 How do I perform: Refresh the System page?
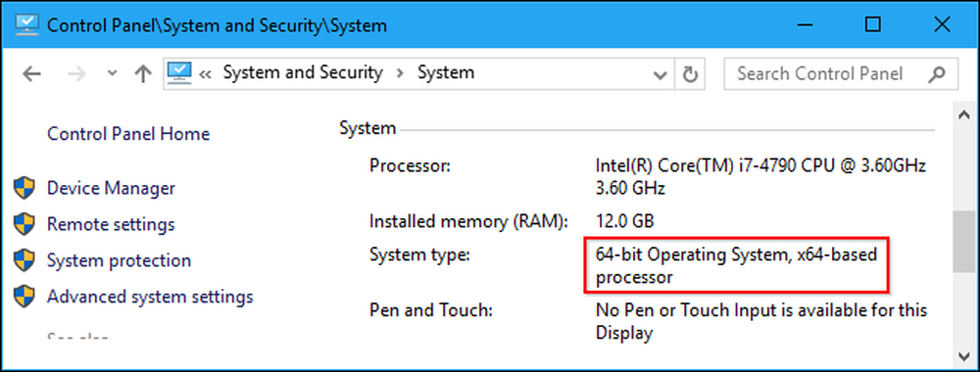click(x=690, y=75)
